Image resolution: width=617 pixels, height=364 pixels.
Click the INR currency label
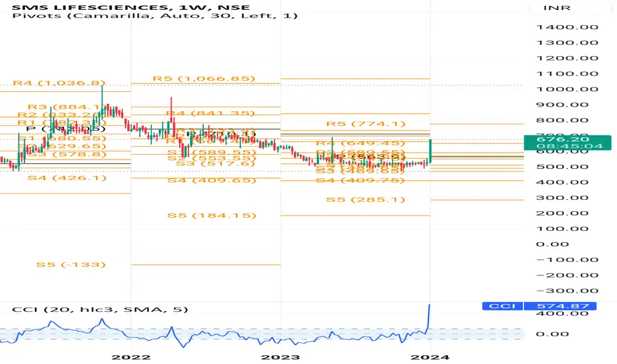click(557, 8)
